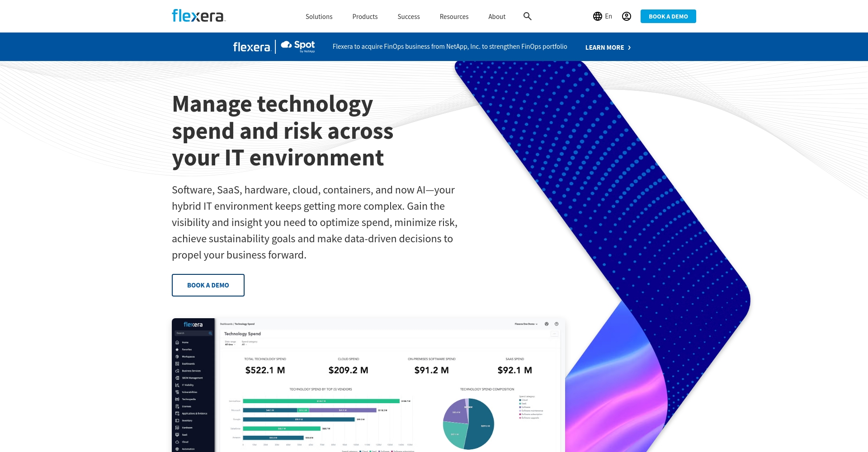Click the purple Microsoft bar segment
Screen dimensions: 868x452
[343, 410]
